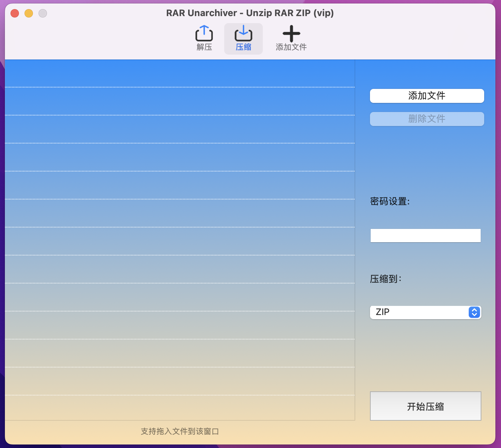Focus the password input field under 密码设置
Image resolution: width=501 pixels, height=448 pixels.
[x=425, y=236]
